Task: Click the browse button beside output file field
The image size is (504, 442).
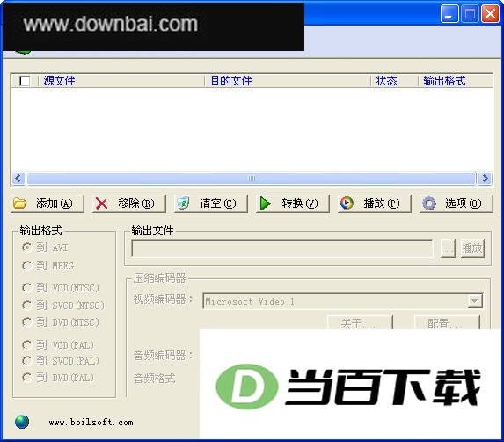Action: pyautogui.click(x=448, y=248)
